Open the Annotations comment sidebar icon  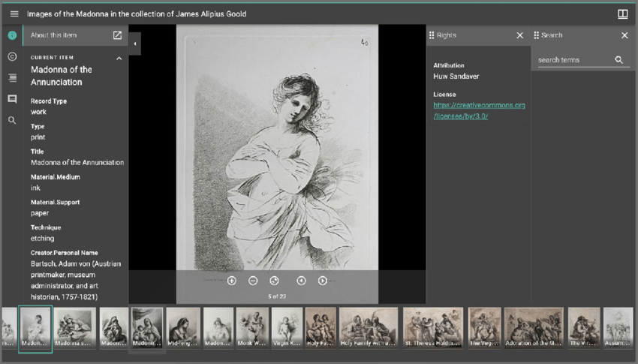tap(12, 99)
